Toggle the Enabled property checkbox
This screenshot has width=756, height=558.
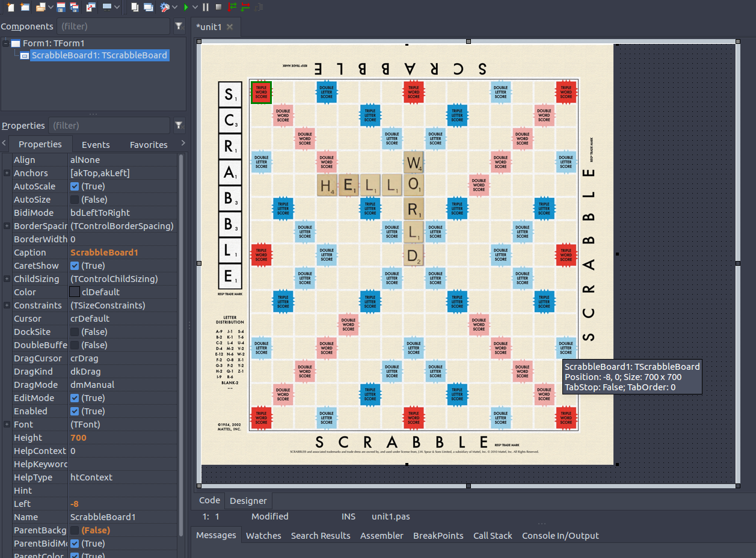(75, 411)
